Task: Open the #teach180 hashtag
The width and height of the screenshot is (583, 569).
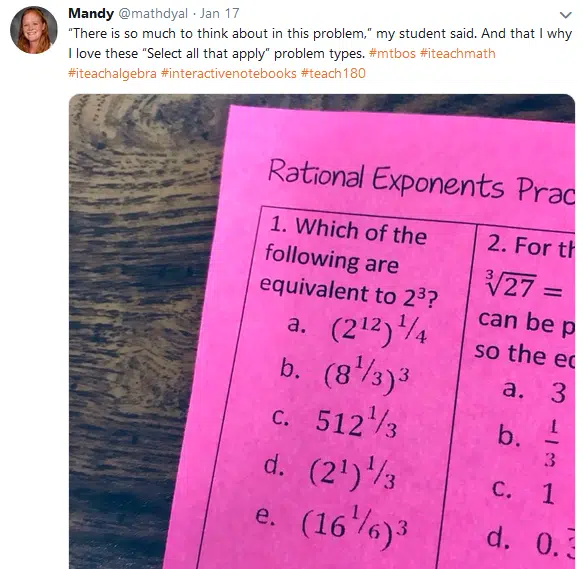Action: click(333, 73)
